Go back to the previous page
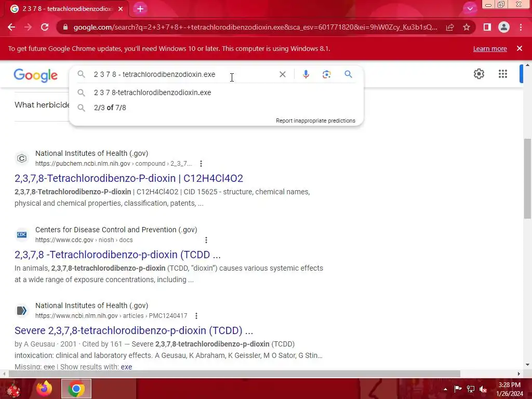Image resolution: width=532 pixels, height=399 pixels. [11, 27]
